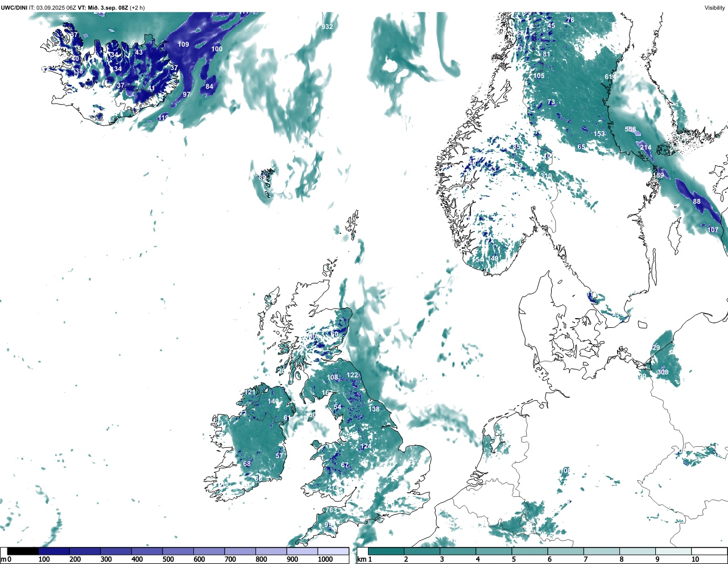Click the '105' value over Sweden
This screenshot has height=564, width=728.
pyautogui.click(x=539, y=76)
